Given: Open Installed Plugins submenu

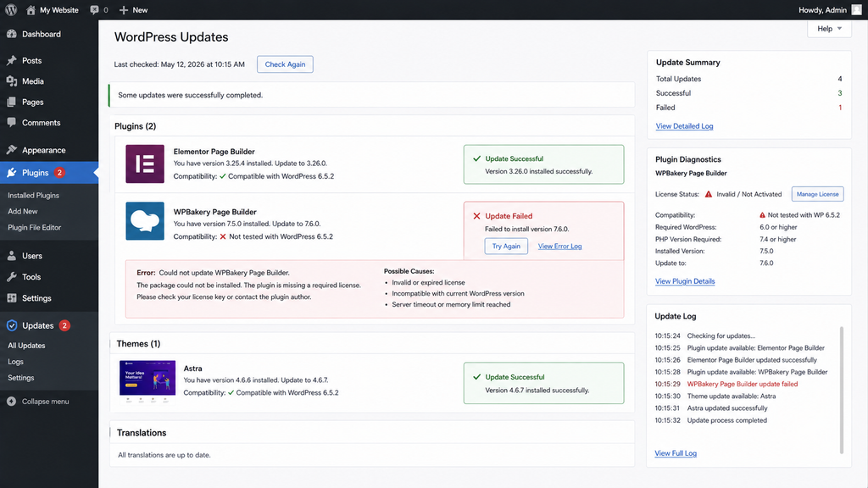Looking at the screenshot, I should coord(33,196).
